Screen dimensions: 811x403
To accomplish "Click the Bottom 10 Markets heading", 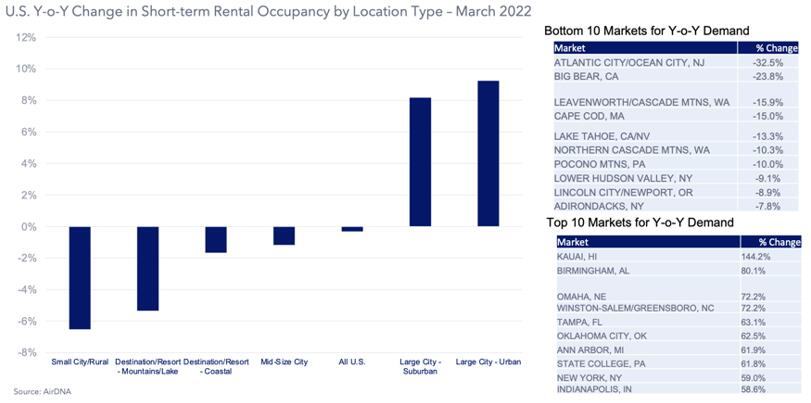I will [651, 31].
